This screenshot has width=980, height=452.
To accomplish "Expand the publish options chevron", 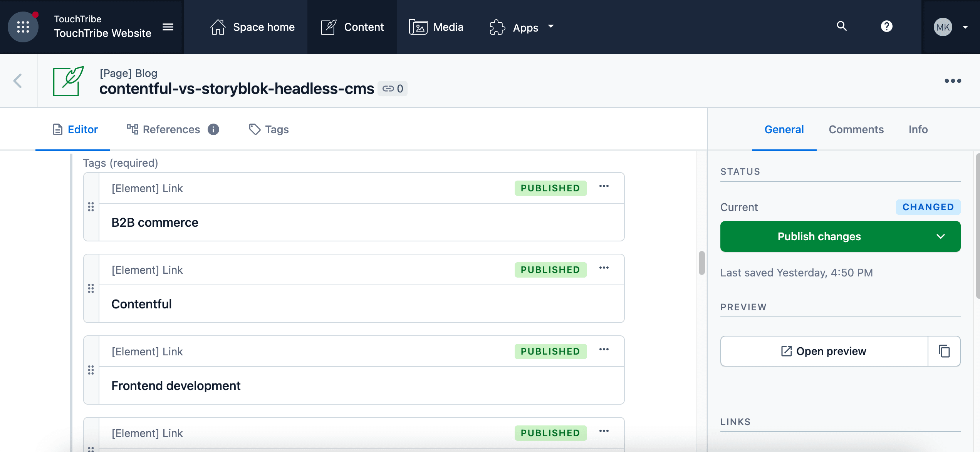I will pos(941,236).
